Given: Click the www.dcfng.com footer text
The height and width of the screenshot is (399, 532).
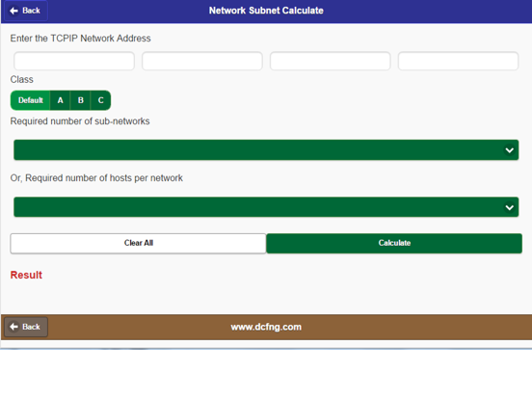Looking at the screenshot, I should (266, 327).
